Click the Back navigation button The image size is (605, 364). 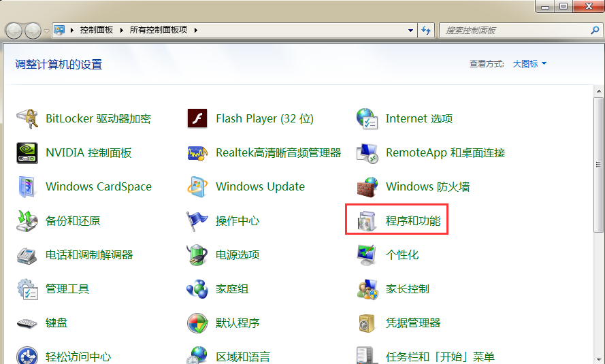pos(14,31)
